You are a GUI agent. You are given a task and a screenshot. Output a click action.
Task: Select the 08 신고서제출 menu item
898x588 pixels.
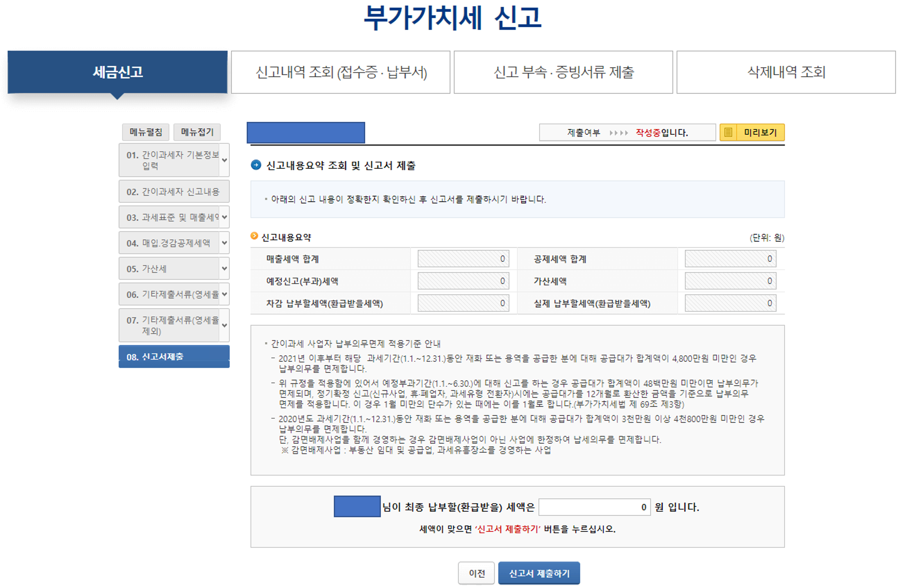click(x=174, y=356)
